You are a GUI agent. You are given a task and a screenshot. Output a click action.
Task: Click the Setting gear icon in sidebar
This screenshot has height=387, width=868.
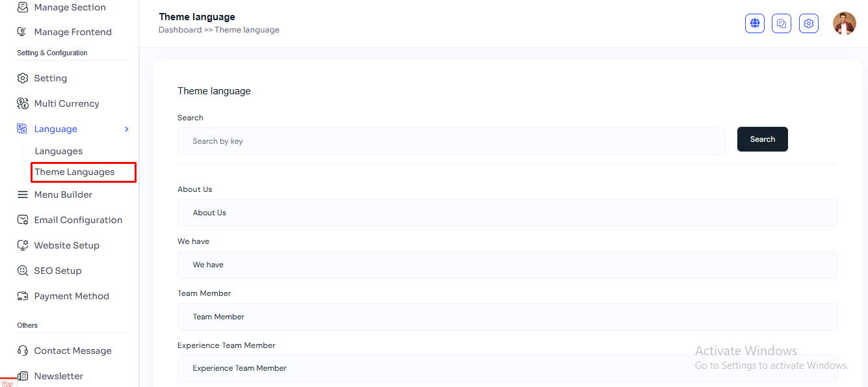coord(23,78)
